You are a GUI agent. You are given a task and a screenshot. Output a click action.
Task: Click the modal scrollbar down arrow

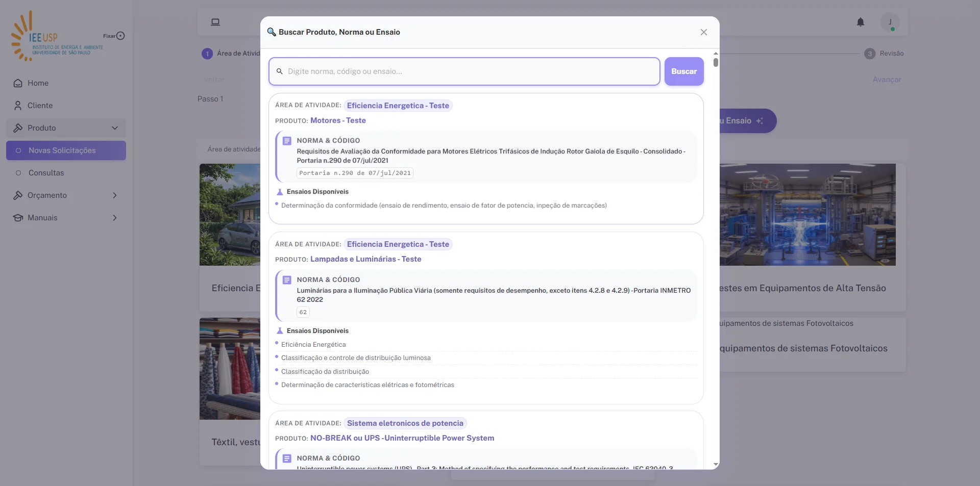[x=716, y=465]
